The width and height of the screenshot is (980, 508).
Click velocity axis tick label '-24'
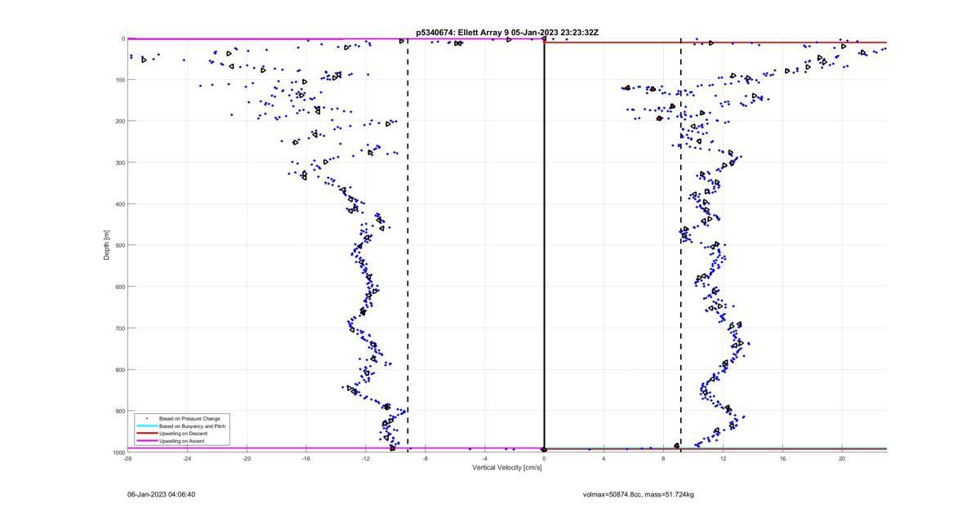(x=187, y=458)
